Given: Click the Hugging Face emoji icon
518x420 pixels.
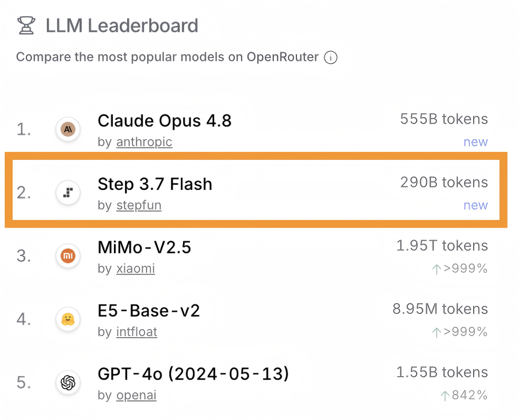Looking at the screenshot, I should click(x=68, y=319).
